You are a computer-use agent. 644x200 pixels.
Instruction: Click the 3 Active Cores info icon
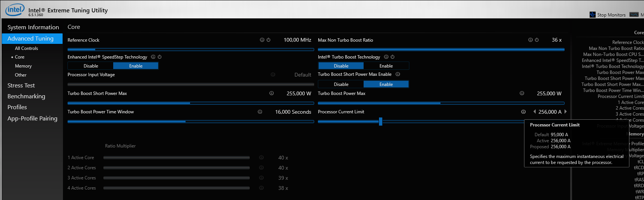pyautogui.click(x=261, y=178)
